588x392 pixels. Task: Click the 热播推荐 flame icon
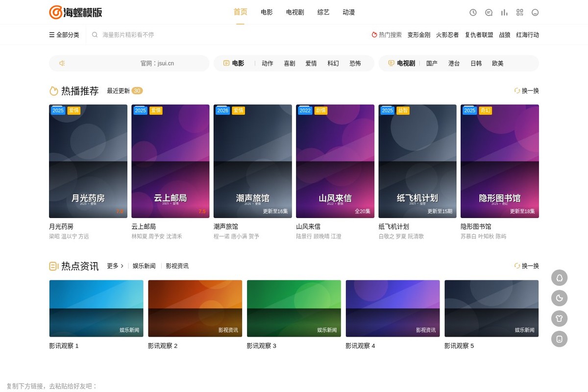pyautogui.click(x=54, y=91)
